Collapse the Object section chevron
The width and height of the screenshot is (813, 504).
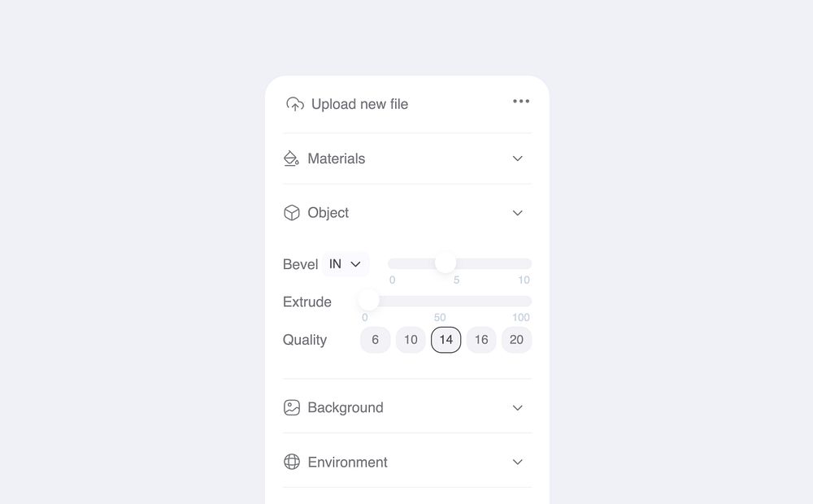(518, 213)
